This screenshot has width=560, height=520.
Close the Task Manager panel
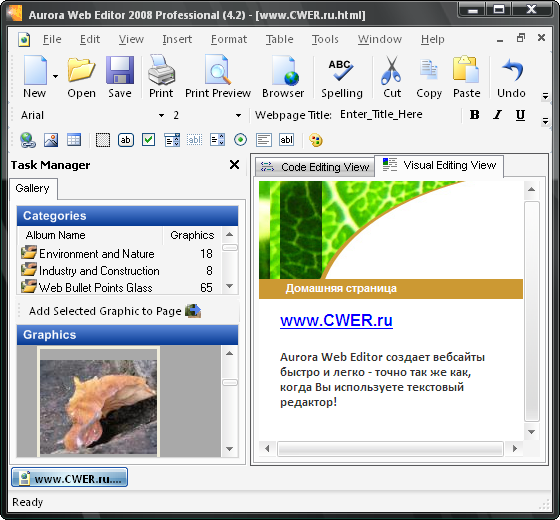pos(234,165)
